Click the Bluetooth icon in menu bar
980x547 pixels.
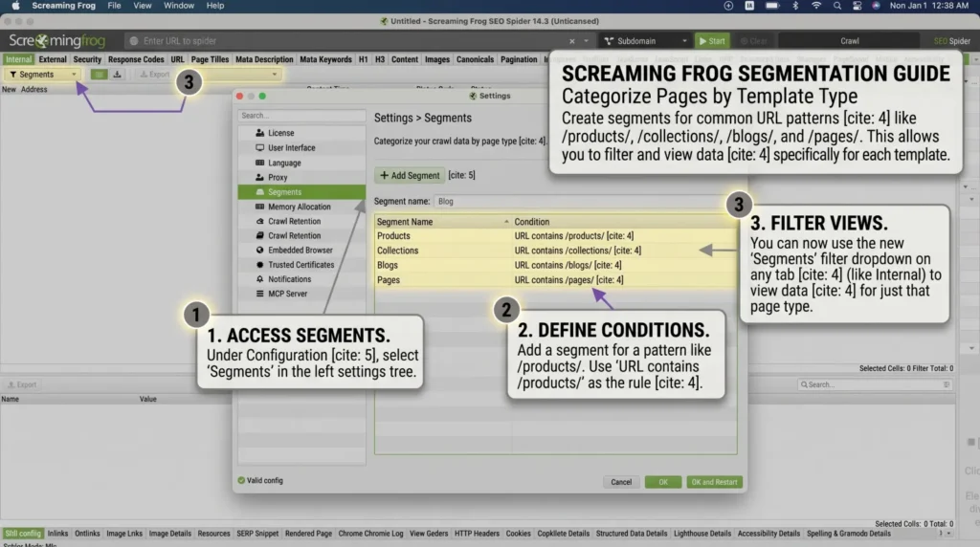click(x=795, y=6)
